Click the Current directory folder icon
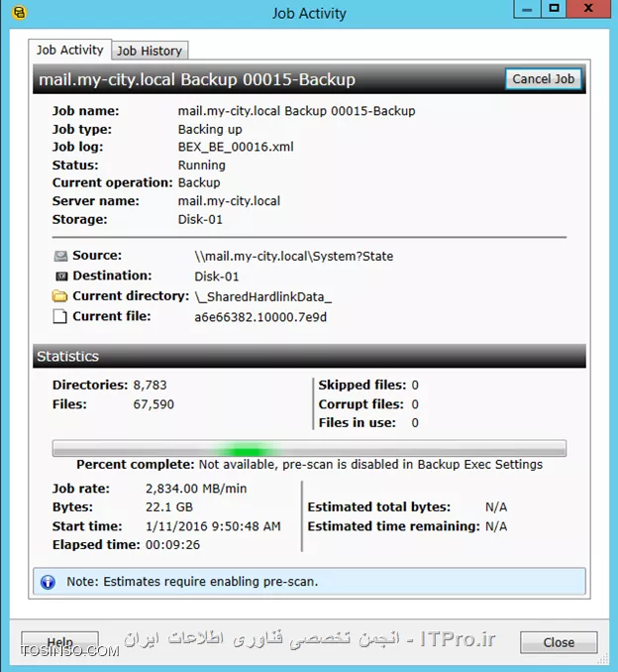The height and width of the screenshot is (672, 618). pyautogui.click(x=60, y=295)
